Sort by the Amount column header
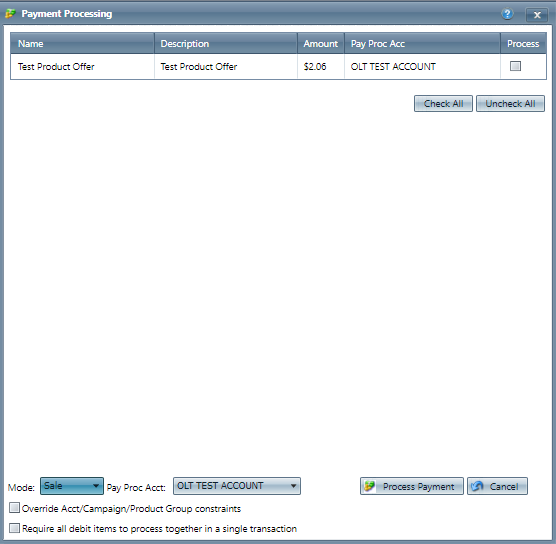The height and width of the screenshot is (544, 556). click(321, 43)
